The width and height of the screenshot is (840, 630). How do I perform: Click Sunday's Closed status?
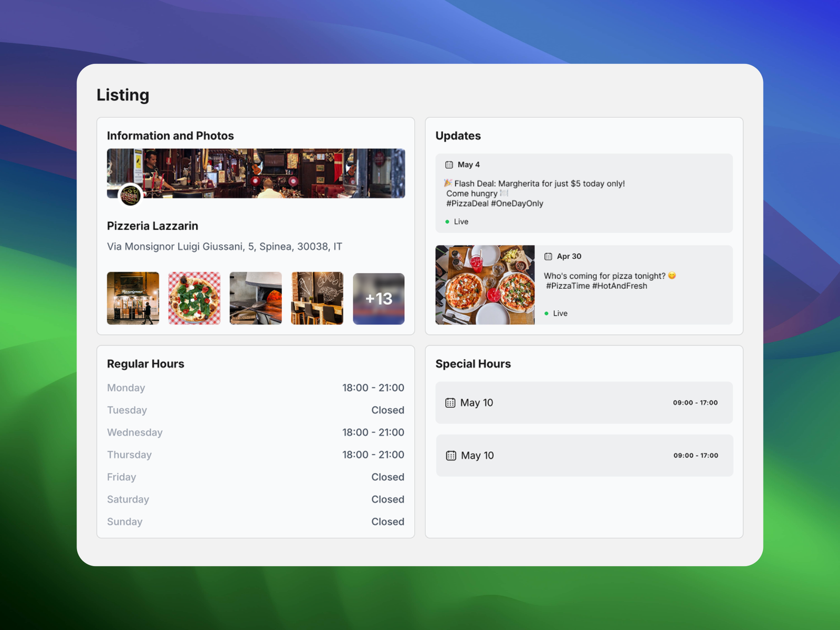pyautogui.click(x=388, y=522)
